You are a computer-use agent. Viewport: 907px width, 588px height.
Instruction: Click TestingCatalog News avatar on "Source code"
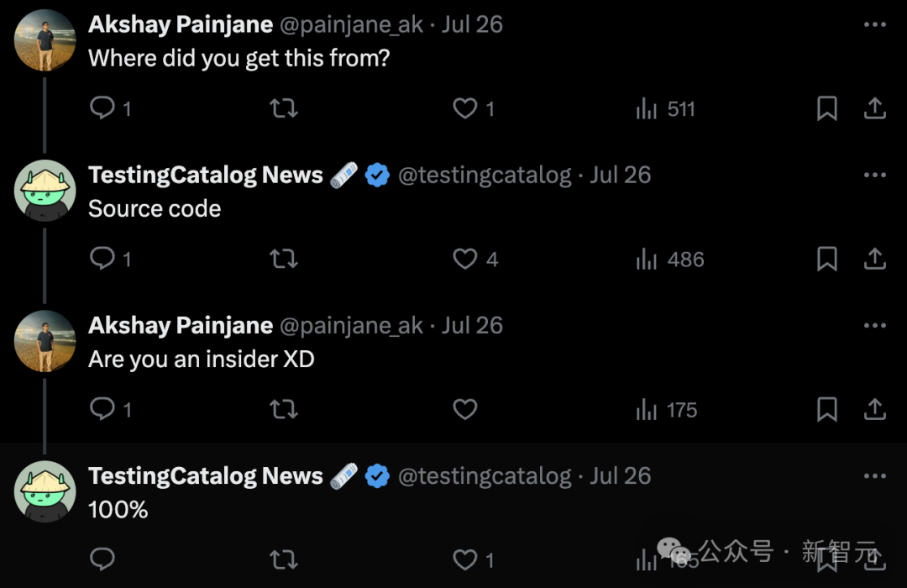coord(45,190)
